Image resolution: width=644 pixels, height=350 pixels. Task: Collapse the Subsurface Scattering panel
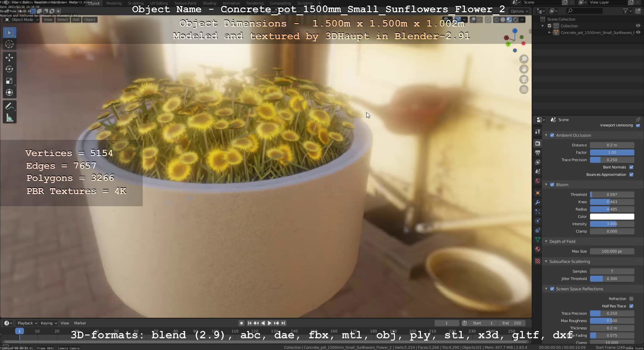tap(546, 261)
